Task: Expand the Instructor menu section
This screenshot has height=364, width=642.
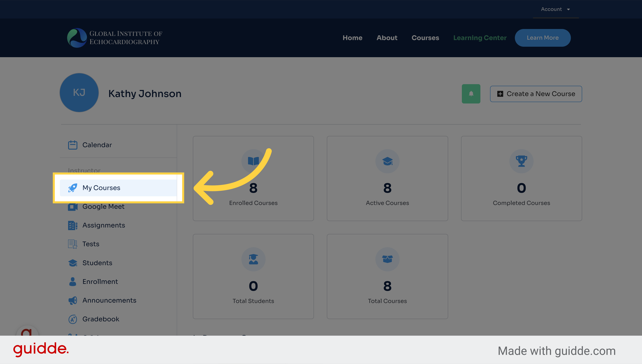Action: click(85, 171)
